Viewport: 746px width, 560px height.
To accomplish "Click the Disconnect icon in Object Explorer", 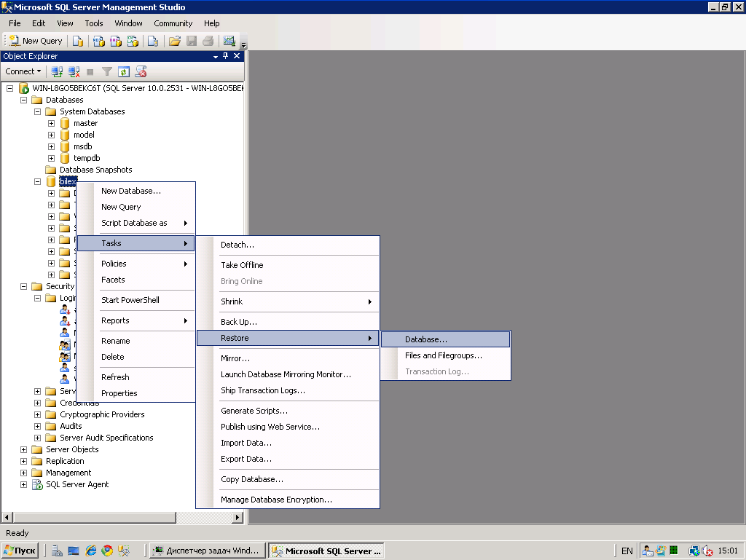I will tap(74, 71).
